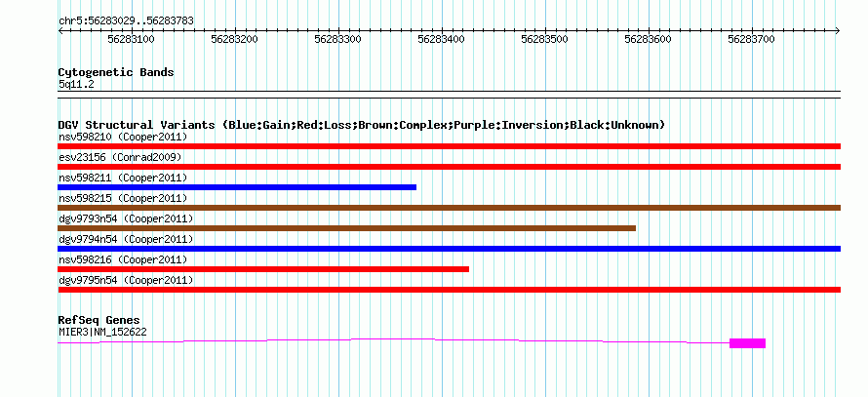The width and height of the screenshot is (868, 397).
Task: Click ruler position 56283700
Action: click(751, 39)
